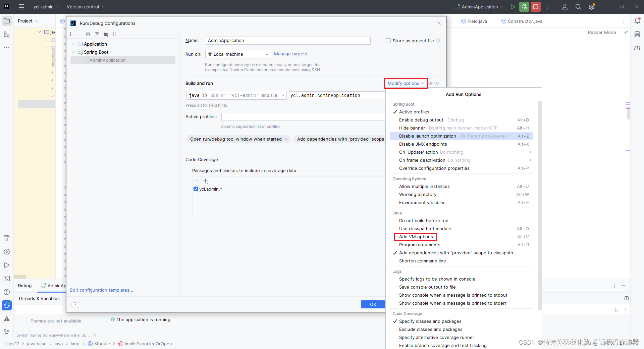This screenshot has height=349, width=644.
Task: Click the Debug bug icon in title toolbar
Action: 524,7
